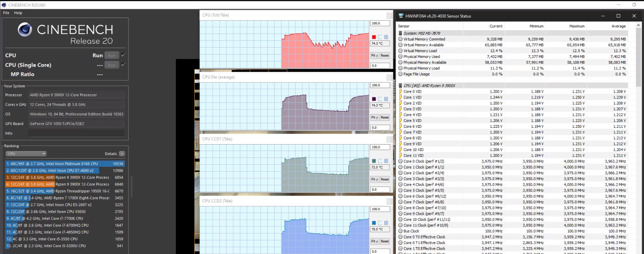
Task: Click the light blue swatch in CPU Die graph
Action: click(386, 99)
